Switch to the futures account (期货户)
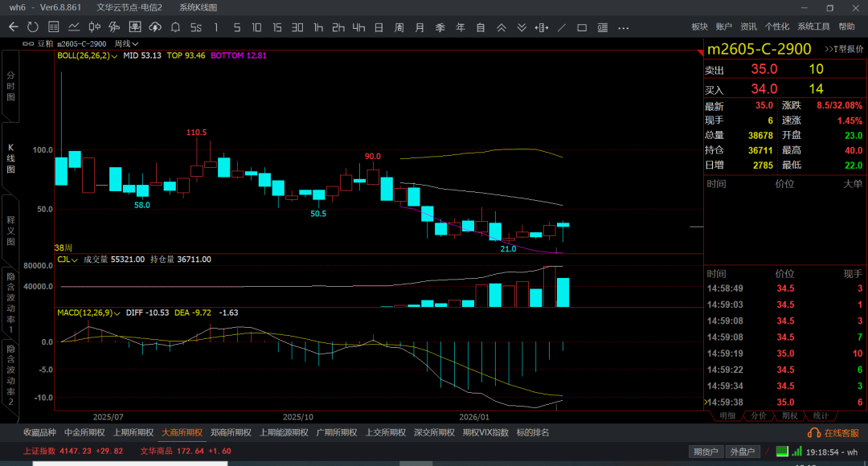The height and width of the screenshot is (466, 868). 706,452
